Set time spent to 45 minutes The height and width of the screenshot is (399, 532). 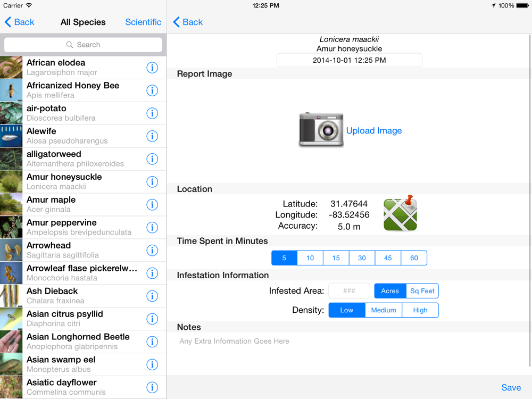[388, 258]
